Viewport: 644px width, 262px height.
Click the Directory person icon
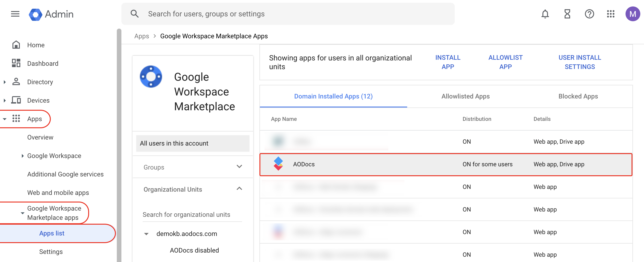16,82
